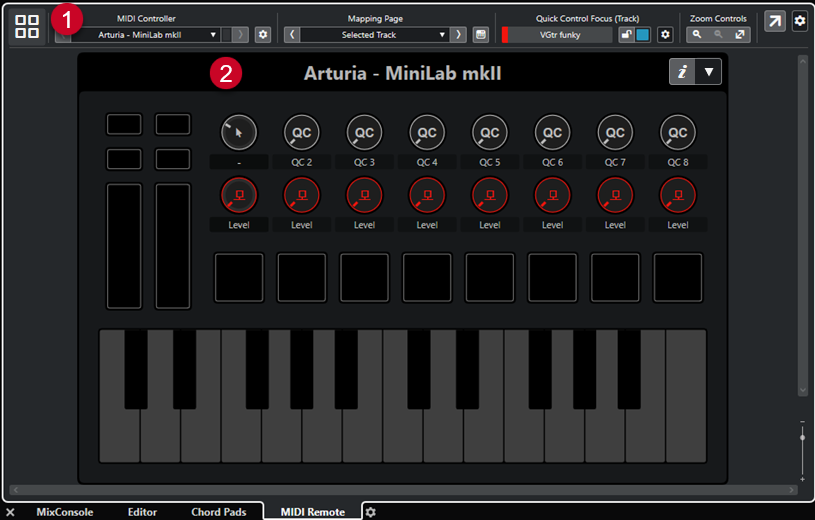Screen dimensions: 815x520
Task: Switch to the Chord Pads tab
Action: click(x=218, y=512)
